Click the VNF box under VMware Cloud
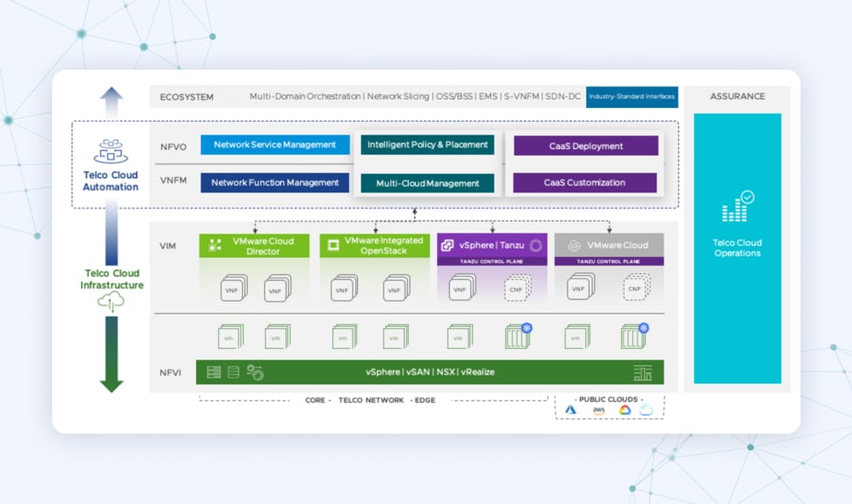Screen dimensions: 852x504 click(580, 287)
